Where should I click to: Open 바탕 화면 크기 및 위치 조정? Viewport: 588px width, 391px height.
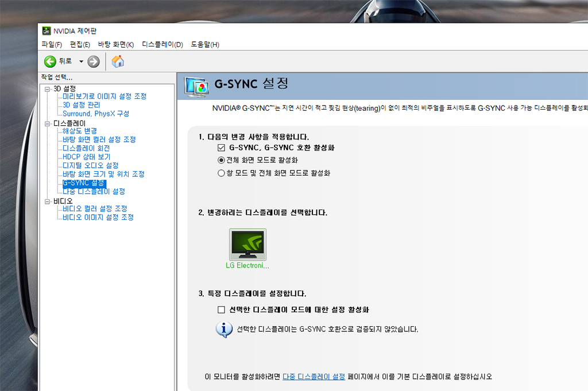coord(103,174)
